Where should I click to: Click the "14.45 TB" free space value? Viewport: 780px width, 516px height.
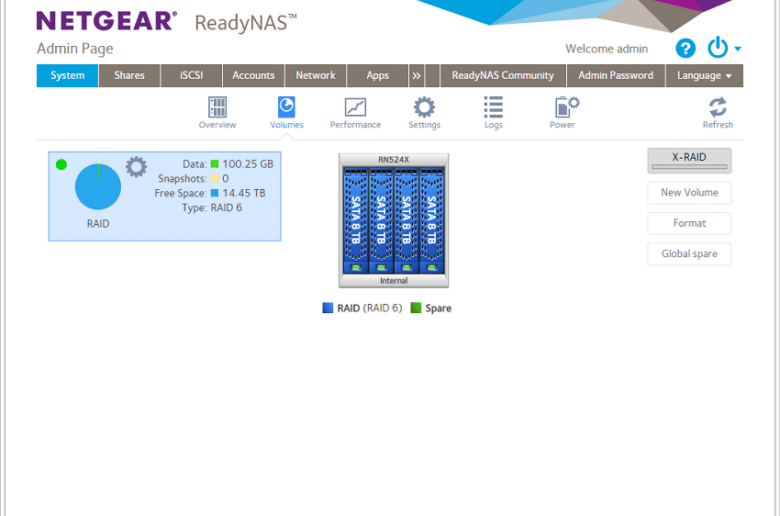[244, 193]
